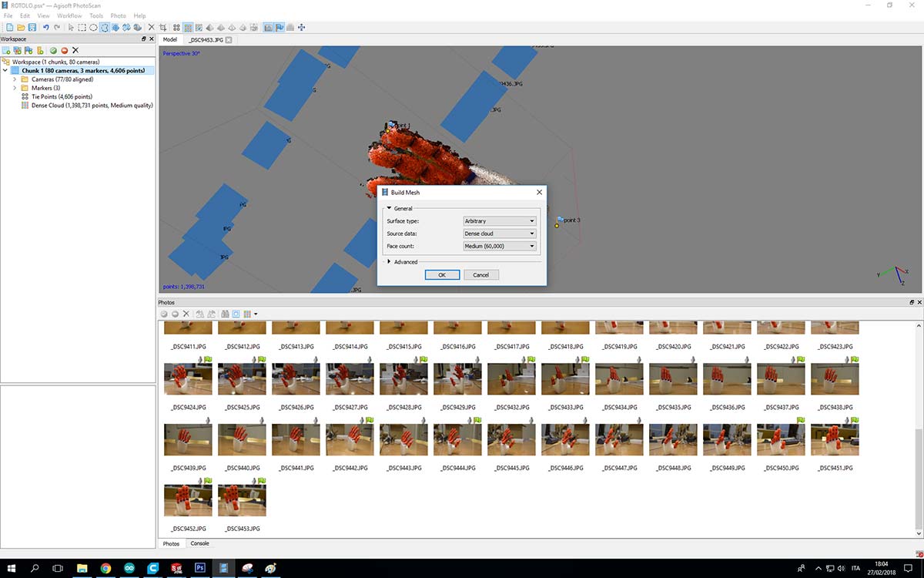The image size is (924, 578).
Task: Collapse the Chunk 1 tree node
Action: pos(6,70)
